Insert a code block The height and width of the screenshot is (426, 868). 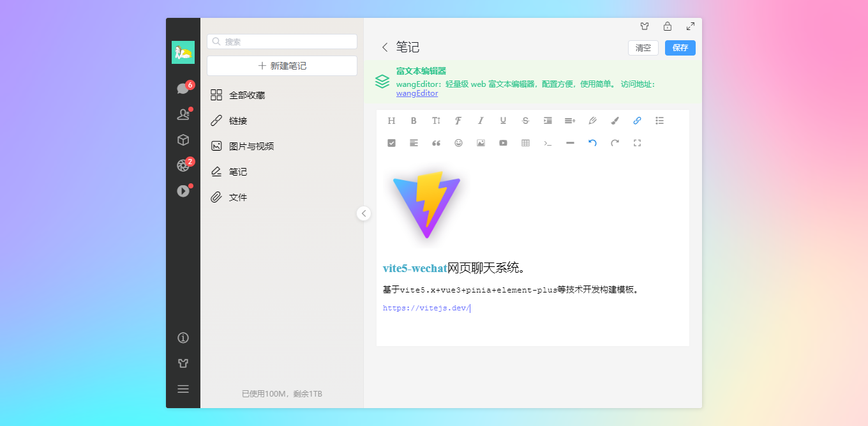point(548,142)
